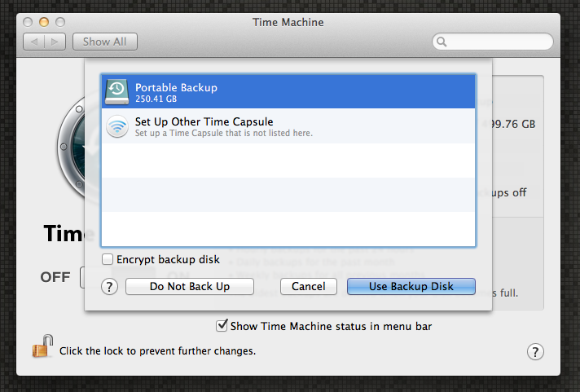Focus the System Preferences search field
580x392 pixels.
(492, 42)
